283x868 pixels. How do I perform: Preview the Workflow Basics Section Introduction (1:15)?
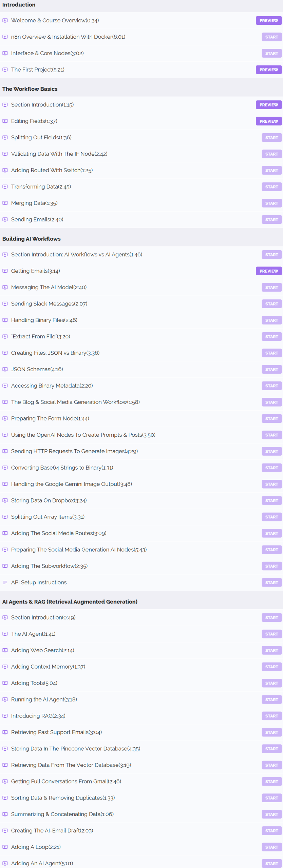(x=269, y=105)
